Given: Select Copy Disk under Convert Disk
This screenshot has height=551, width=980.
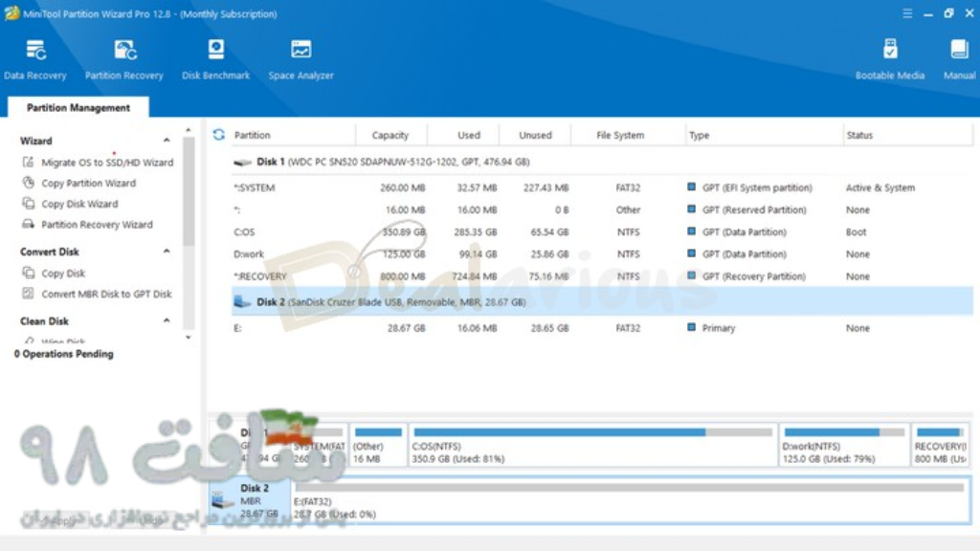Looking at the screenshot, I should [x=63, y=273].
